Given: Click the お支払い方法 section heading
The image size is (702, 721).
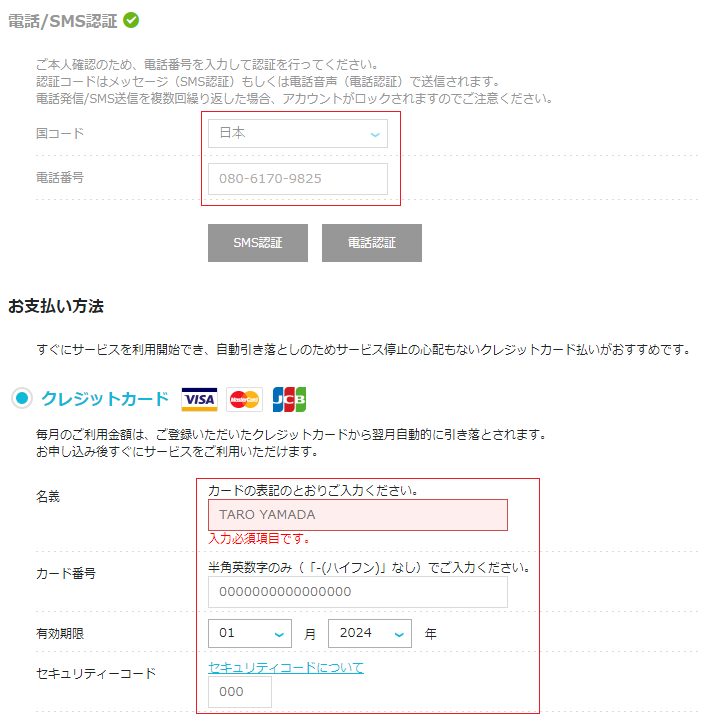Looking at the screenshot, I should [x=56, y=306].
